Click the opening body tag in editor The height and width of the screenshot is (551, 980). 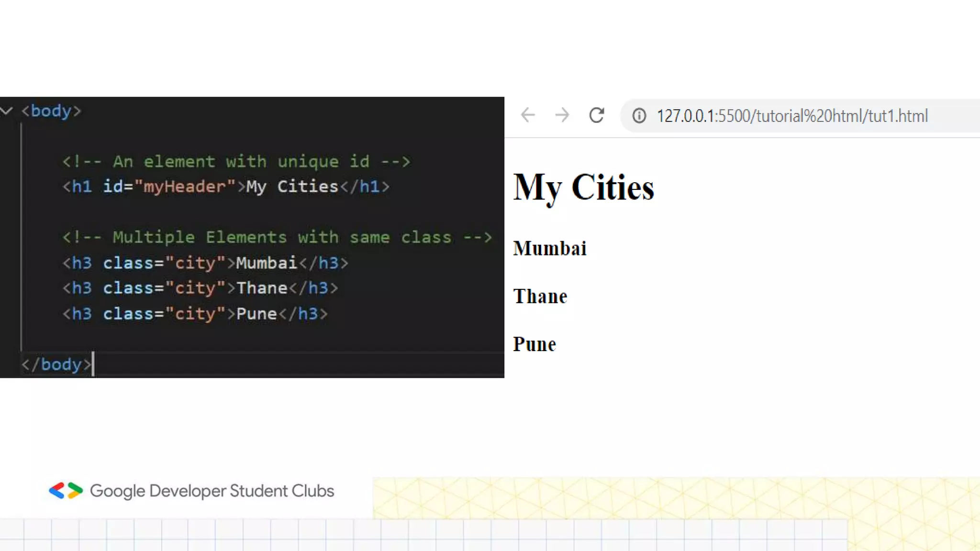(x=51, y=111)
